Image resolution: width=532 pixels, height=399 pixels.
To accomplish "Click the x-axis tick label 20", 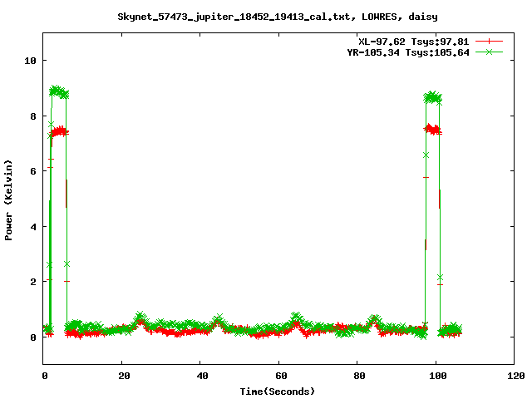I will (x=124, y=376).
